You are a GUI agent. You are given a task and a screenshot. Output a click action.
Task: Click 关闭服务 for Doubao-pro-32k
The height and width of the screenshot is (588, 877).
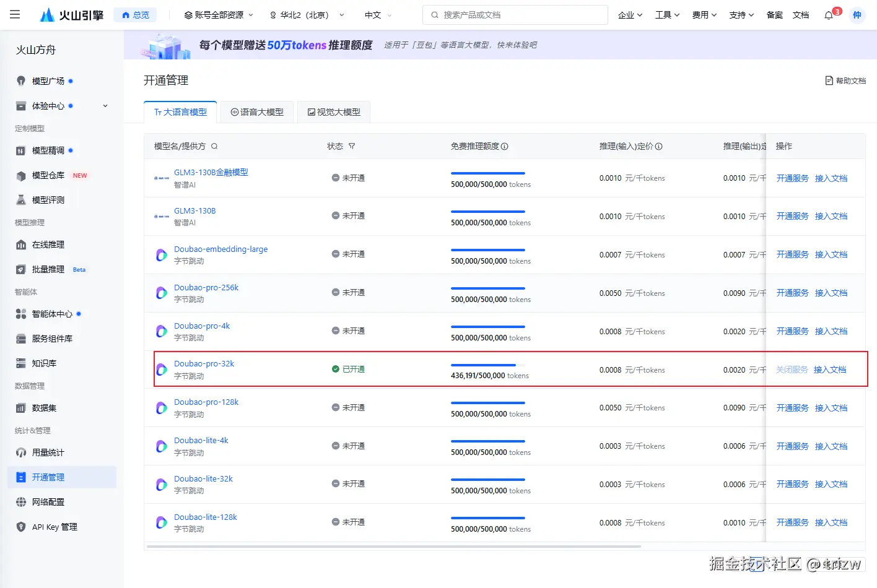pos(792,370)
